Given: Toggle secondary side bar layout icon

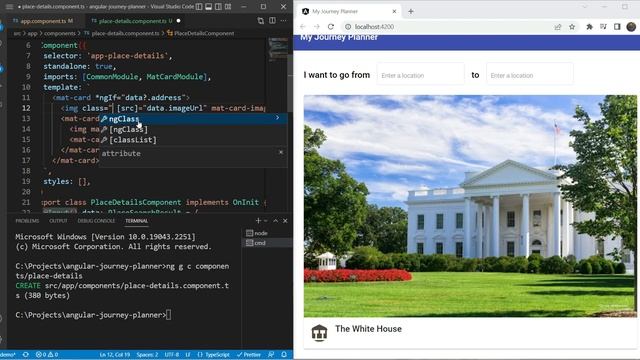Looking at the screenshot, I should coord(218,7).
